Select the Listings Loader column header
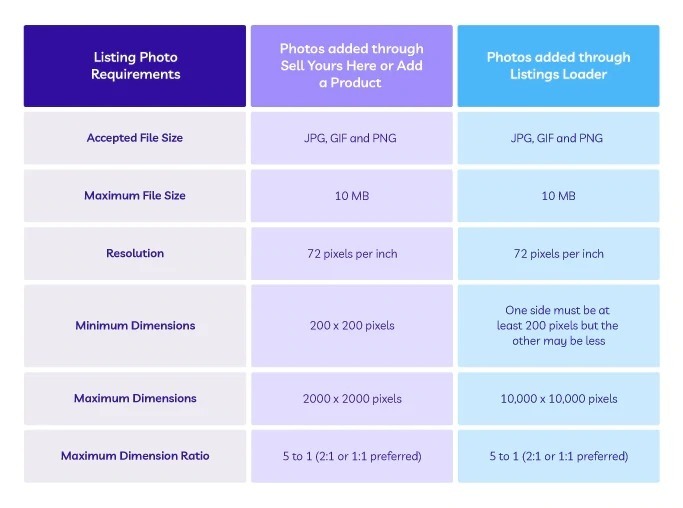The image size is (683, 508). pos(558,66)
